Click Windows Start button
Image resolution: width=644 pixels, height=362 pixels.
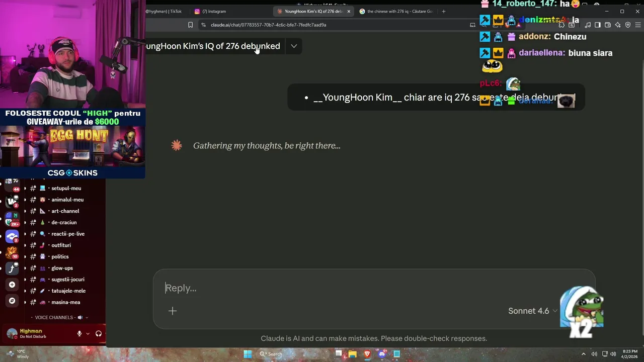pyautogui.click(x=248, y=354)
